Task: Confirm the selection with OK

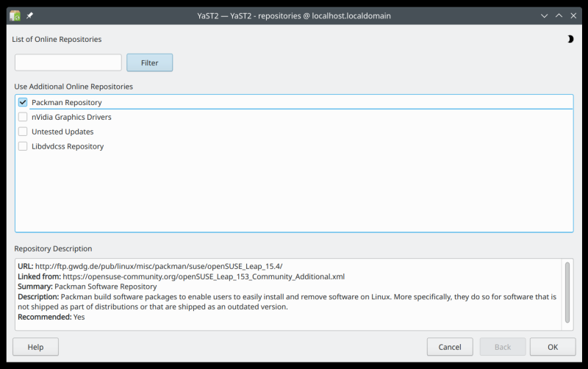Action: 553,347
